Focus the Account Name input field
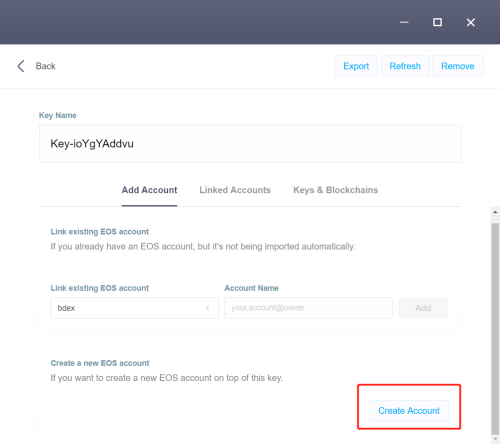 point(308,308)
